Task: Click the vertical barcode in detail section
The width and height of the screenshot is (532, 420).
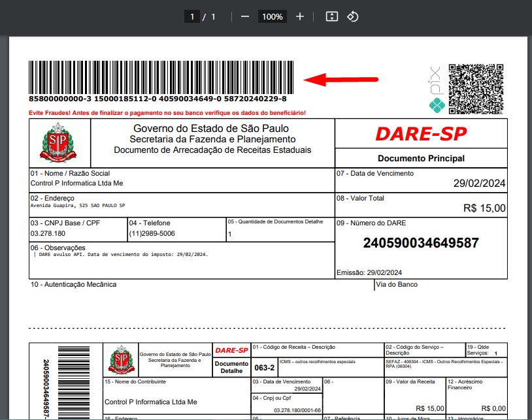Action: coord(74,383)
